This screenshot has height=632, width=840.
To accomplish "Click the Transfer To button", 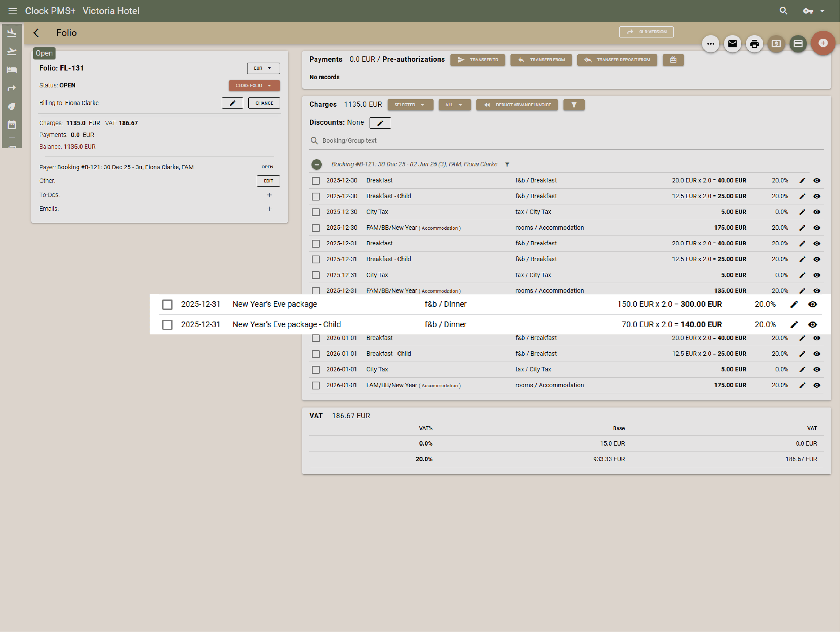I will click(477, 60).
